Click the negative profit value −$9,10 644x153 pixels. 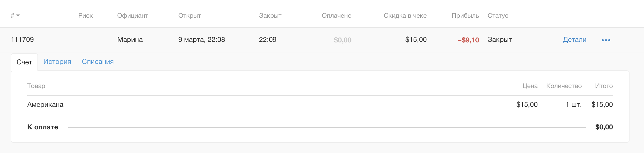pos(468,40)
